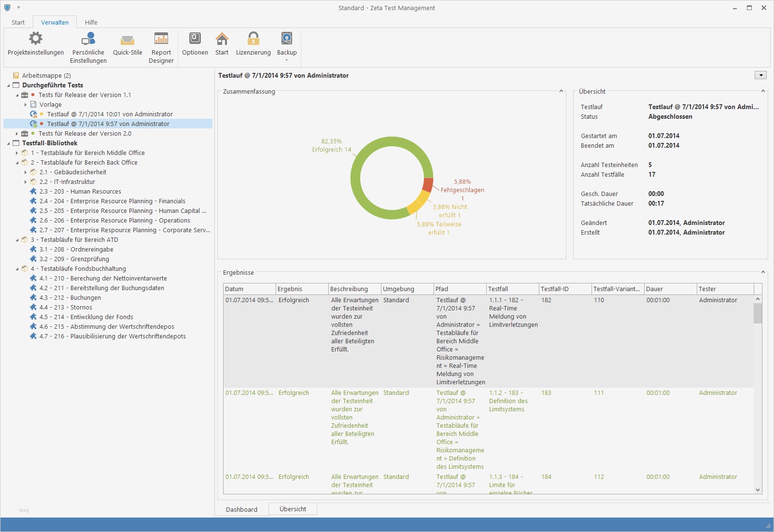This screenshot has width=774, height=532.
Task: Collapse the Zusammenfassung panel
Action: tap(561, 91)
